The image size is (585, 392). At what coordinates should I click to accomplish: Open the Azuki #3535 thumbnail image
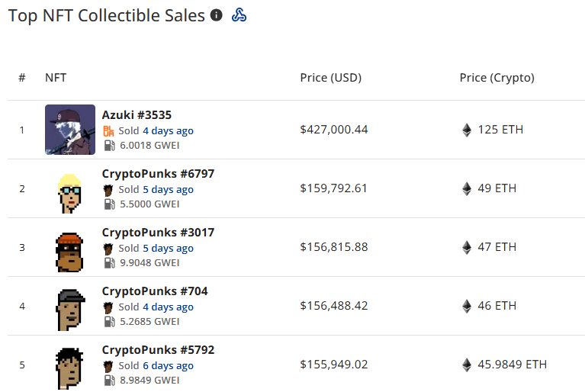pyautogui.click(x=70, y=130)
